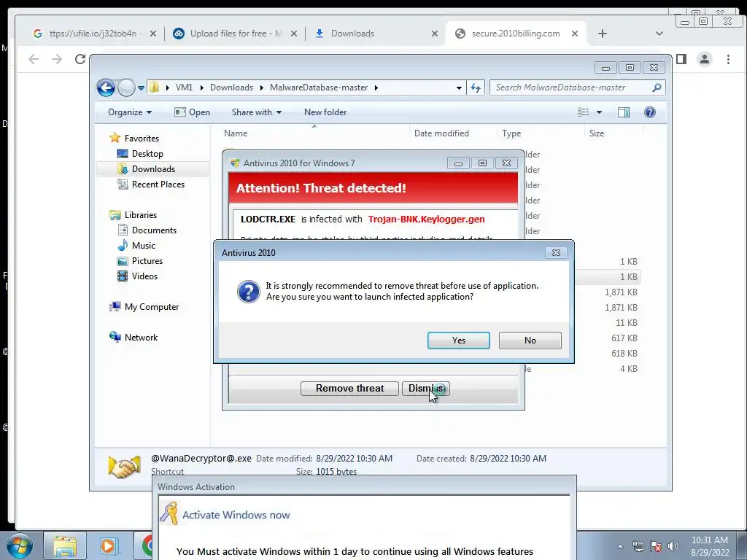Click the Dismiss button
747x560 pixels.
[425, 389]
